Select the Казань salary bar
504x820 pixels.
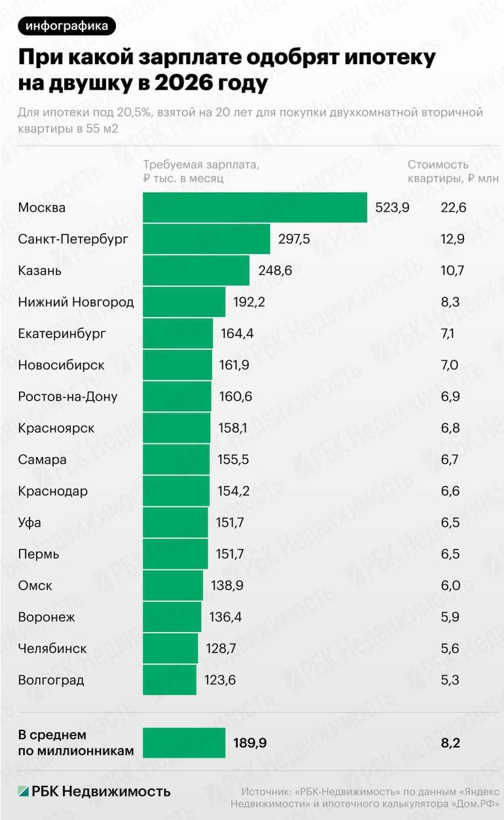click(x=196, y=270)
